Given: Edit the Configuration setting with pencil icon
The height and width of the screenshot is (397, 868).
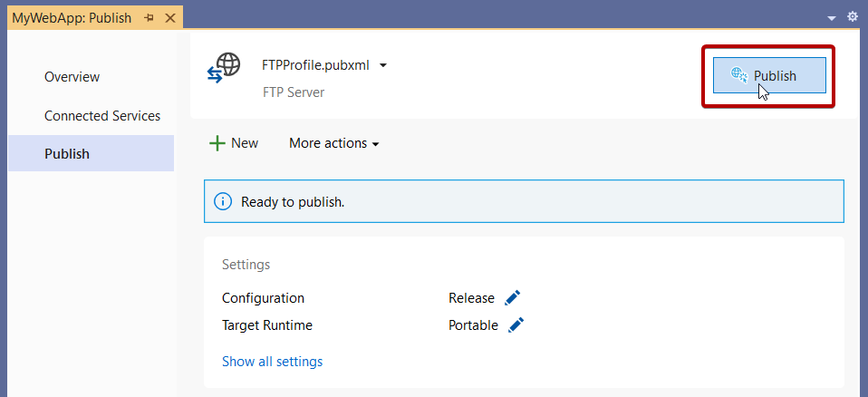Looking at the screenshot, I should [513, 298].
